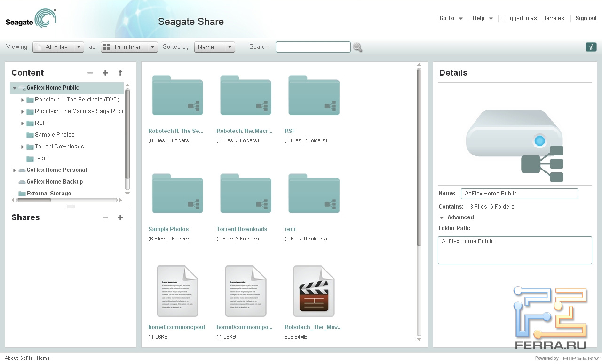Click the Sign out link

[586, 18]
